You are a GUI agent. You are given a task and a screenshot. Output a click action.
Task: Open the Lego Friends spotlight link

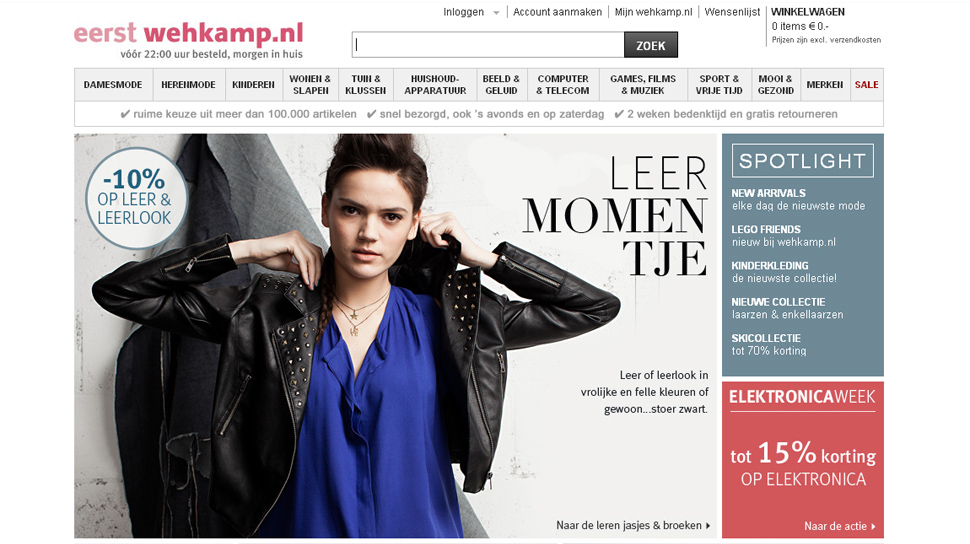[783, 236]
